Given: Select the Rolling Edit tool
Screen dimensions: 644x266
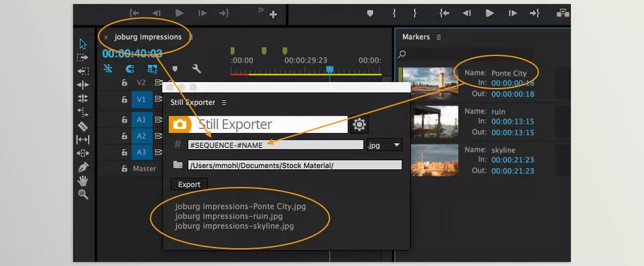Looking at the screenshot, I should (x=83, y=99).
